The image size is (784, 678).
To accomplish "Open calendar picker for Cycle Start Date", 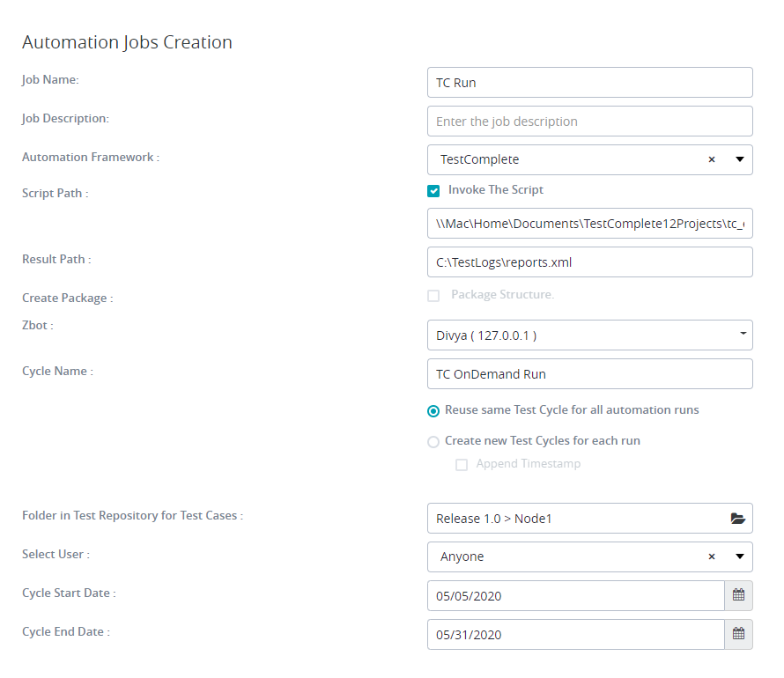I will click(738, 596).
